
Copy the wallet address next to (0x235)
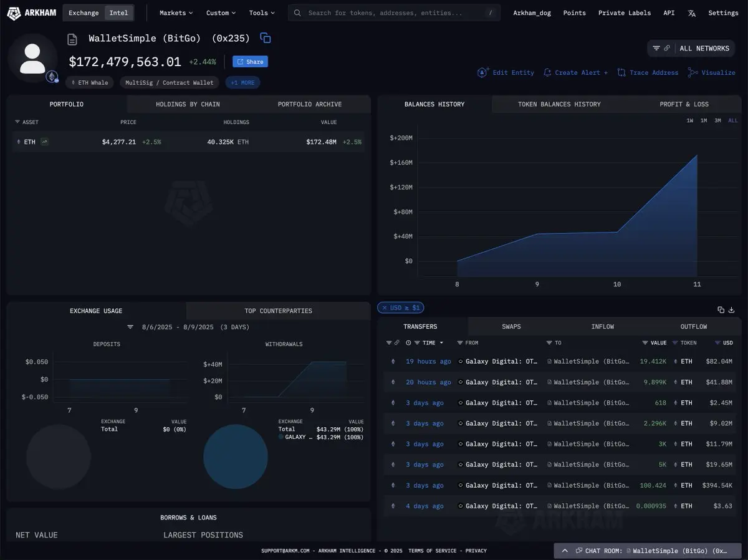point(266,38)
